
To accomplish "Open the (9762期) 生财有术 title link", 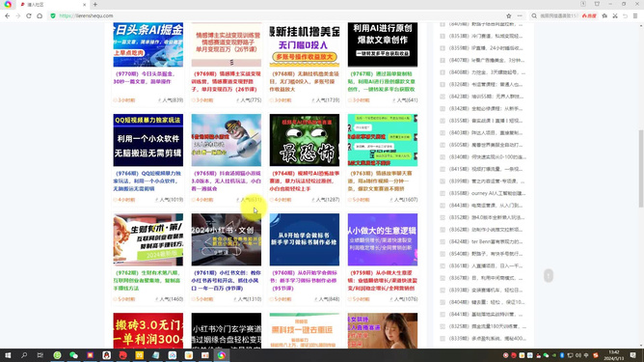I will [x=148, y=281].
